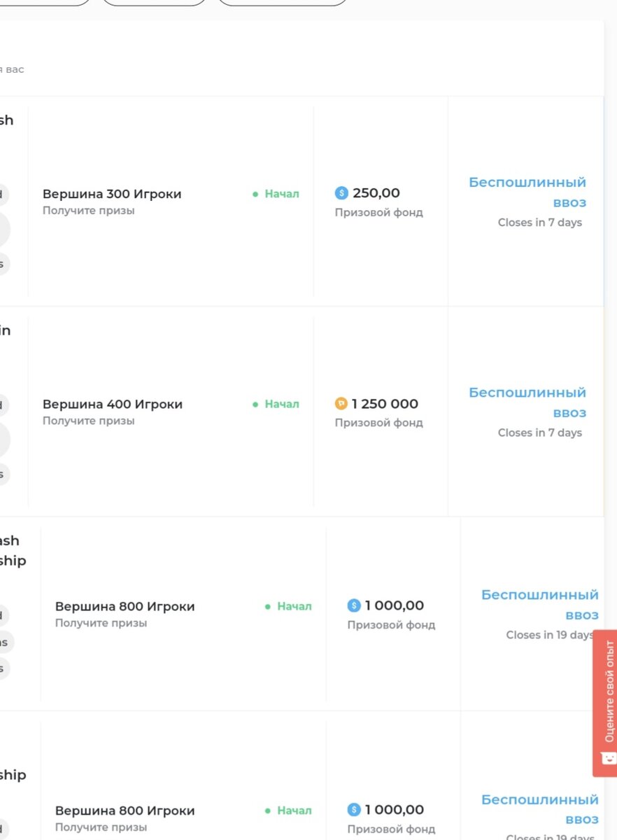Click the green dot in the first 800 players row
This screenshot has width=617, height=840.
coord(268,606)
